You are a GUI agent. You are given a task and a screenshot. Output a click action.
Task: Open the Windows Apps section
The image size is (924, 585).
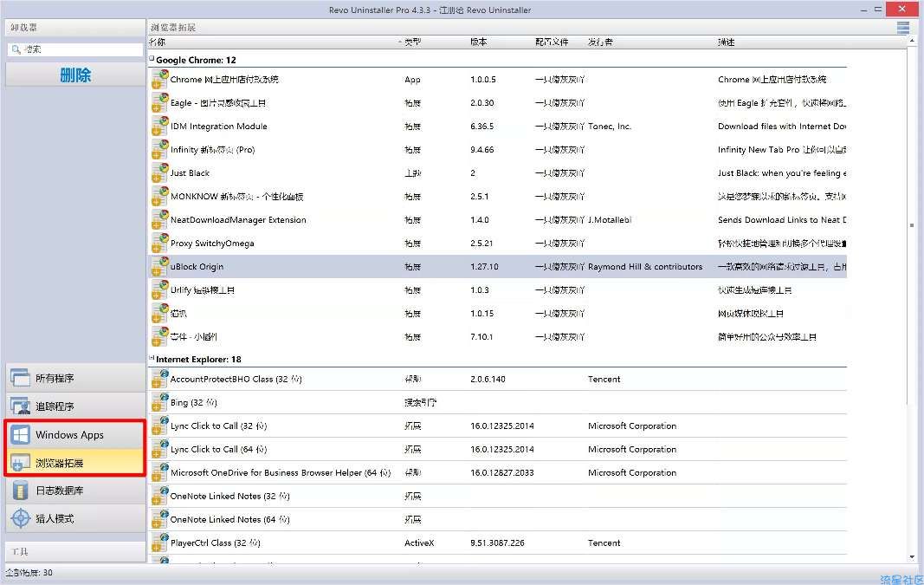tap(75, 434)
